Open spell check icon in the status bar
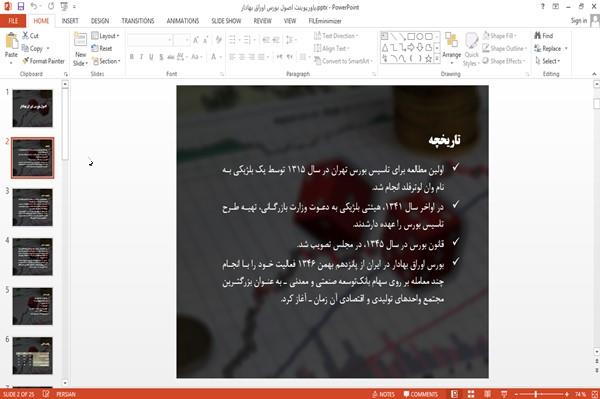 coord(46,394)
